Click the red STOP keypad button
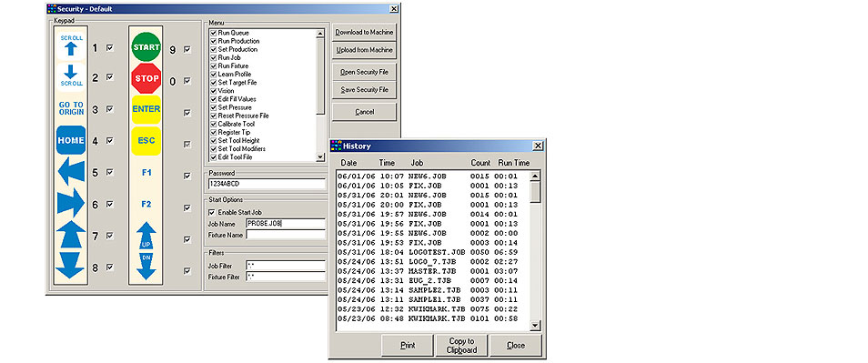Screen dimensions: 868x363 click(x=146, y=78)
